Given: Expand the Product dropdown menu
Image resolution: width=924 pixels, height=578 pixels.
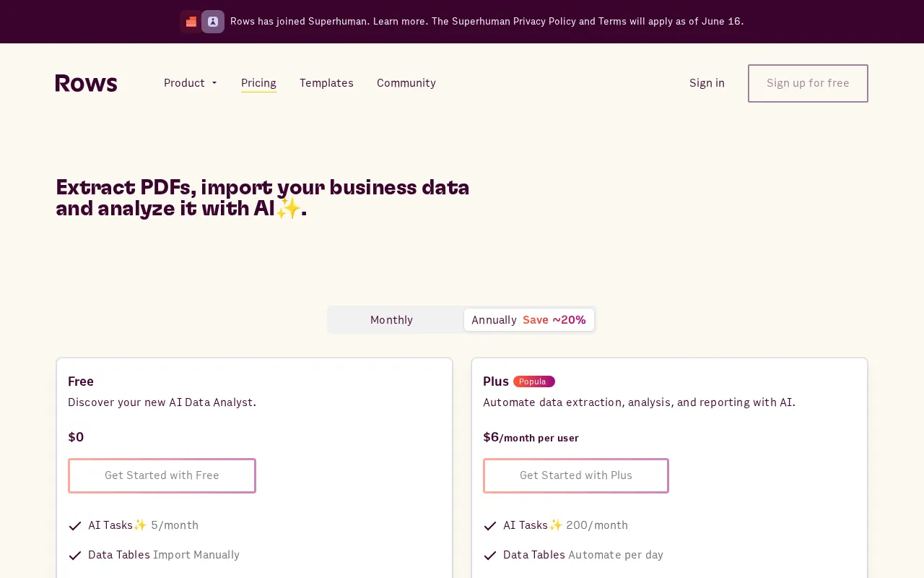Looking at the screenshot, I should [191, 83].
